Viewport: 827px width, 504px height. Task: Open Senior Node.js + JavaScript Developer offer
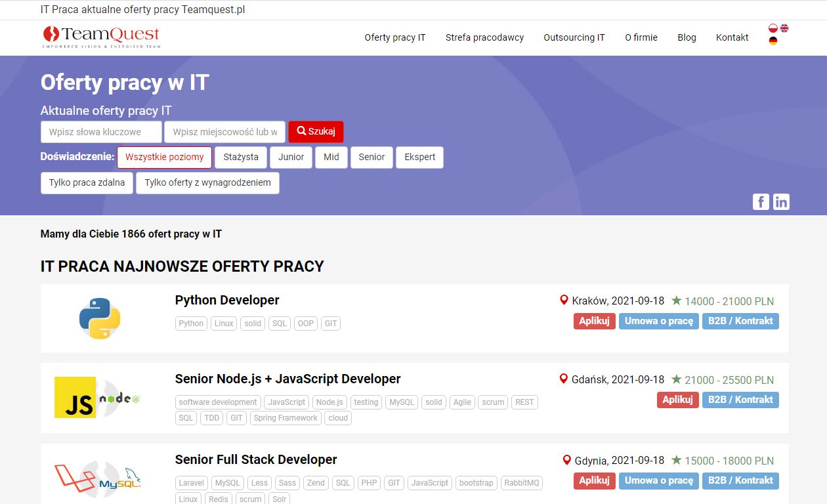click(x=287, y=379)
